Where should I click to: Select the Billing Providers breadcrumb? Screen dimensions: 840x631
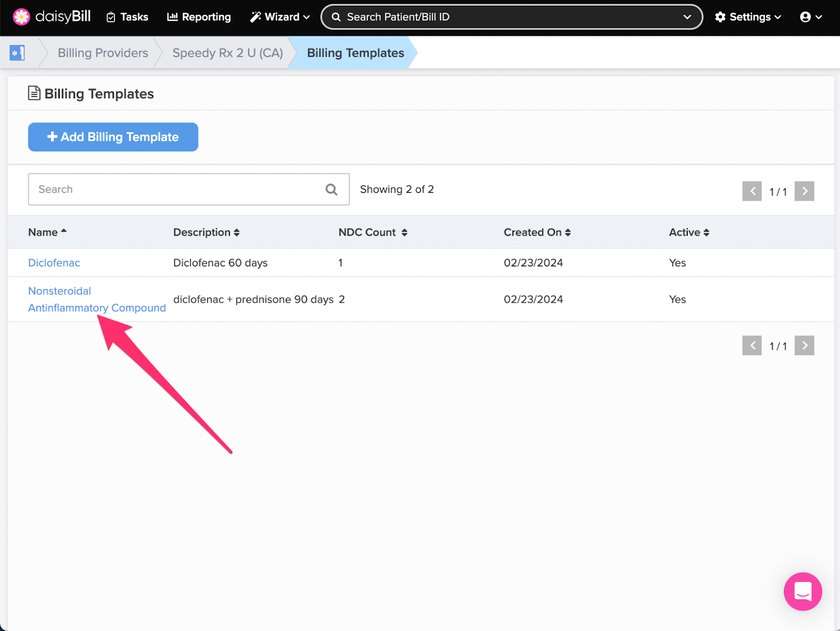[x=102, y=53]
